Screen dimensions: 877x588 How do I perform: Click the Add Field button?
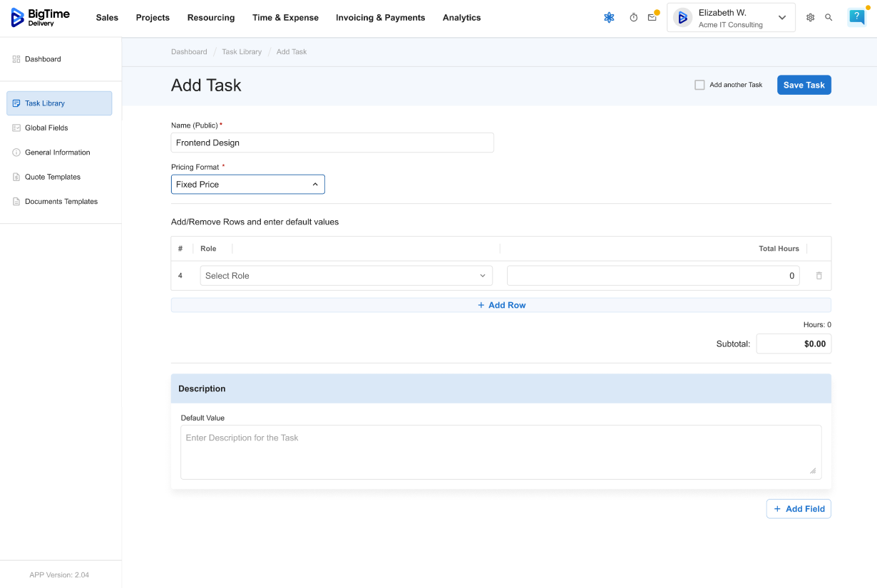[799, 509]
